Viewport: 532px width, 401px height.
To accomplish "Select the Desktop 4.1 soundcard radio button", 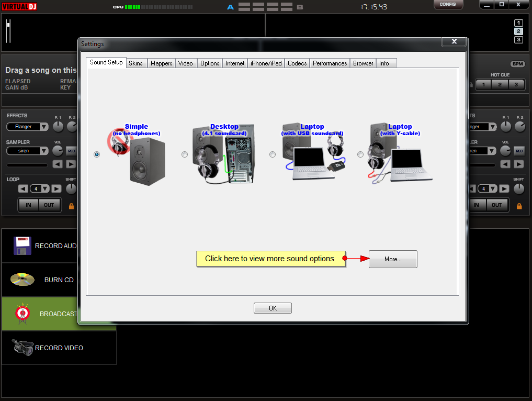I will click(184, 154).
